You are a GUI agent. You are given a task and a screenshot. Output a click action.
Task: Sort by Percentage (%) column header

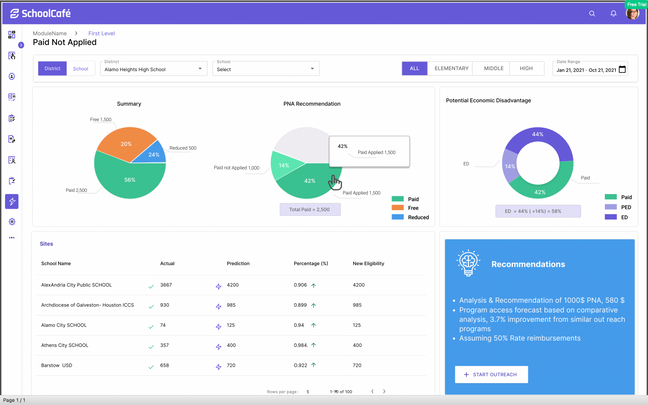click(x=311, y=263)
